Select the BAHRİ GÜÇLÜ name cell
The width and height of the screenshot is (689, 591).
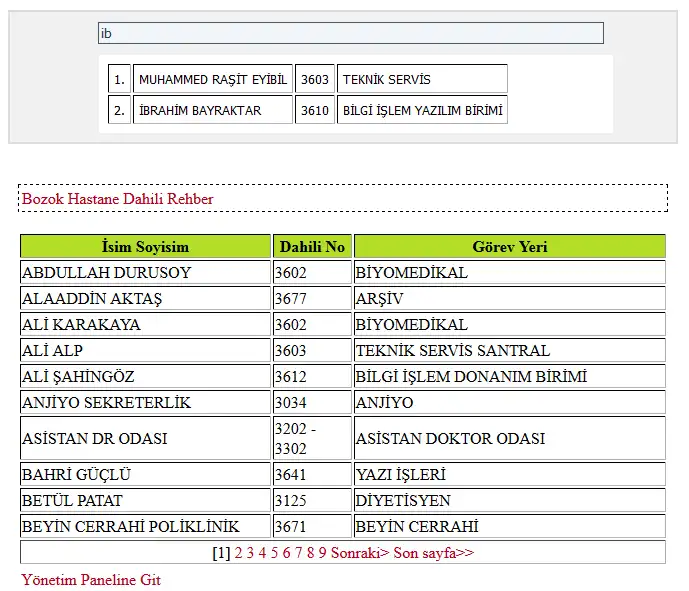click(145, 474)
